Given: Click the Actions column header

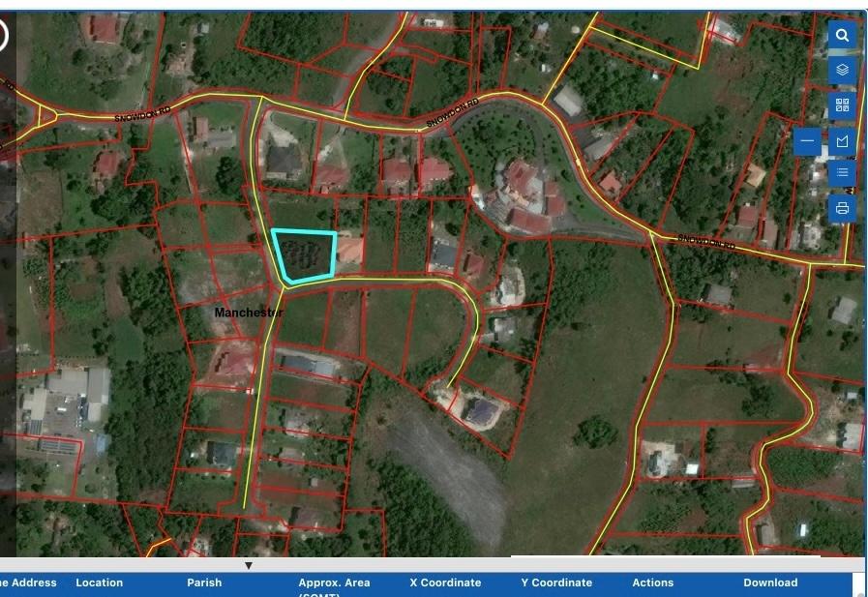Looking at the screenshot, I should coord(652,582).
